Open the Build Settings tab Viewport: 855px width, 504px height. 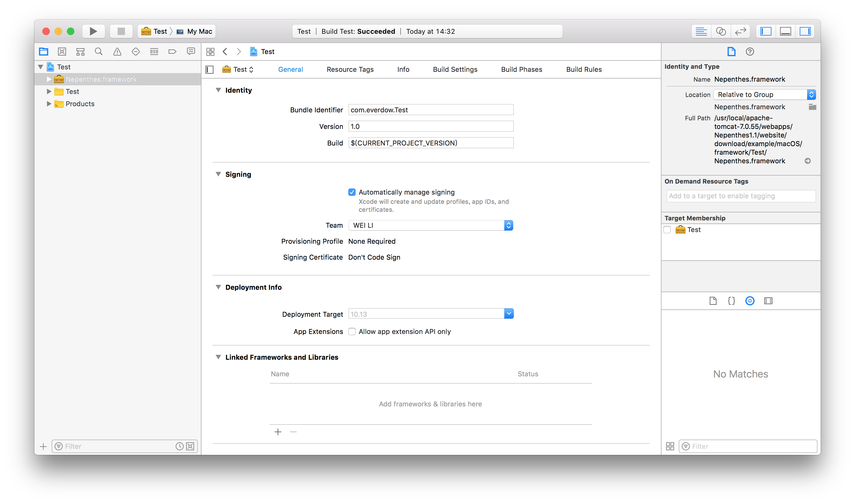pos(455,70)
